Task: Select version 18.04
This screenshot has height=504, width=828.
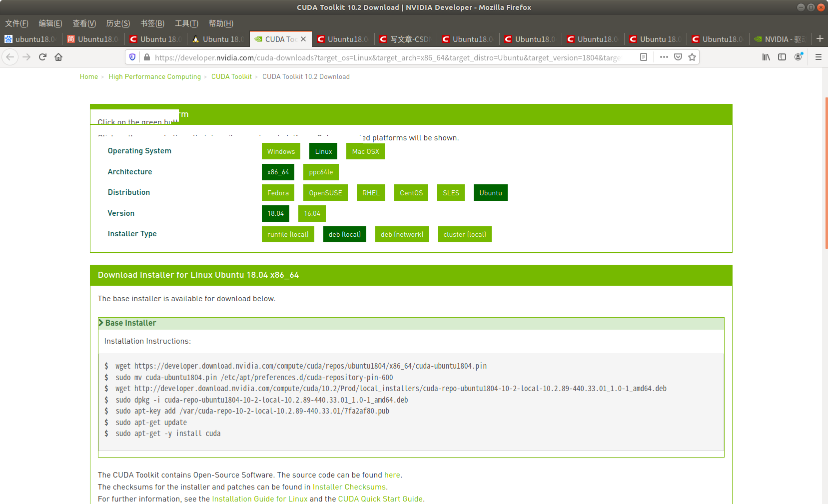Action: click(275, 213)
